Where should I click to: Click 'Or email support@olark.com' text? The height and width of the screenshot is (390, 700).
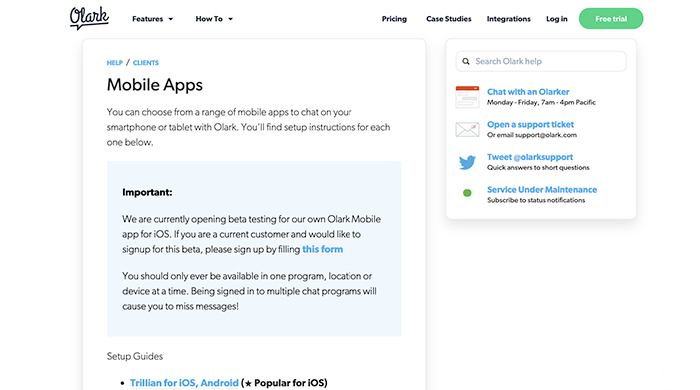click(x=532, y=135)
